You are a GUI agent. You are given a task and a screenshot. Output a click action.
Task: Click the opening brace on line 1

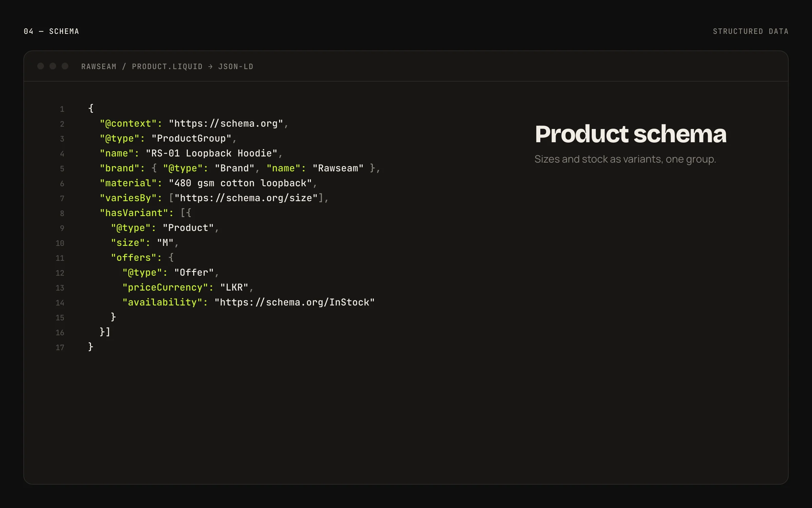(91, 108)
